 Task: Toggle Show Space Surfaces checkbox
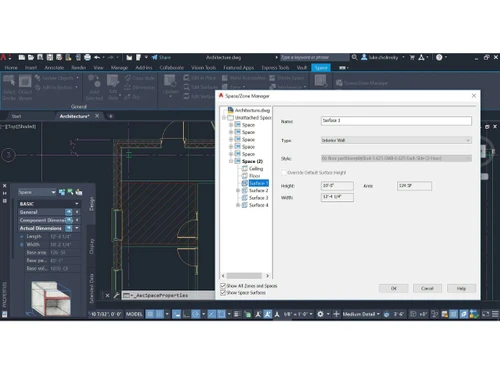click(x=223, y=292)
